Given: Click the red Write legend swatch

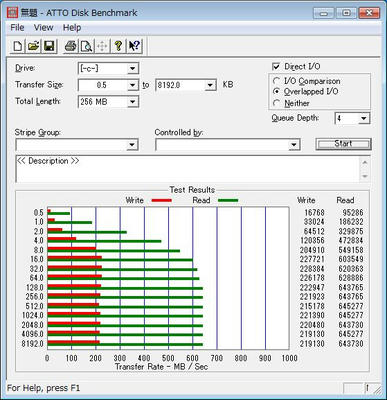Looking at the screenshot, I should (162, 200).
